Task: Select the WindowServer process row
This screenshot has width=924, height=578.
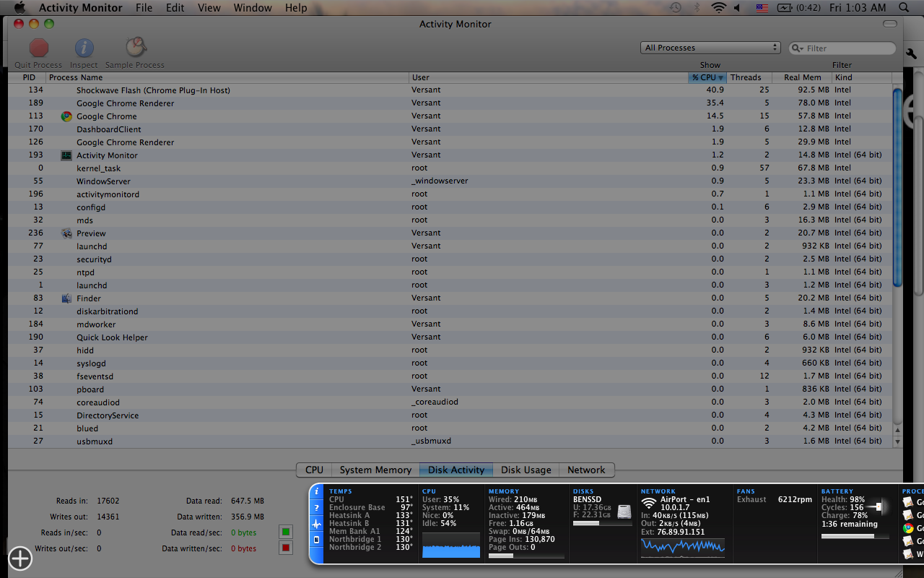Action: [x=450, y=181]
